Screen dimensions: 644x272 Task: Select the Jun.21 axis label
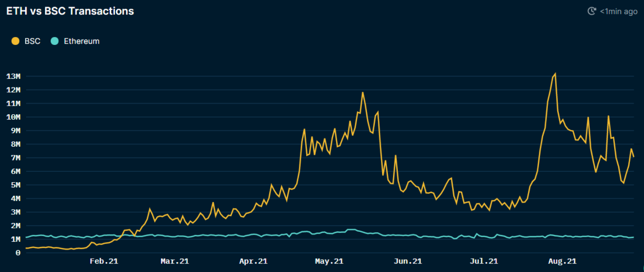tap(408, 261)
